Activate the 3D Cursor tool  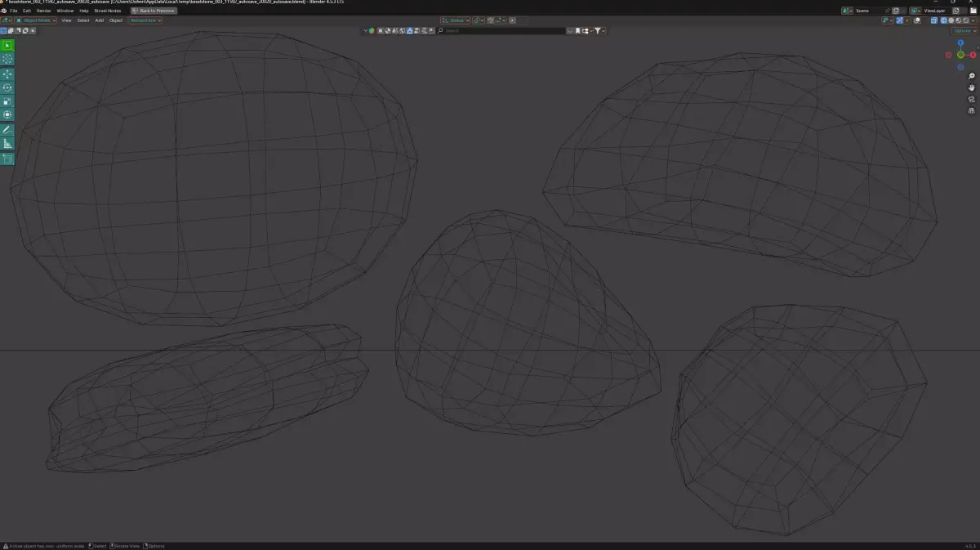click(x=7, y=59)
